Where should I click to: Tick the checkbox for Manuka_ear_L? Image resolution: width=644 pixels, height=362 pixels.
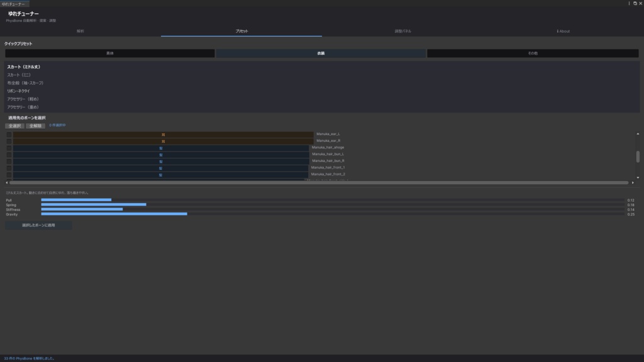(x=9, y=134)
